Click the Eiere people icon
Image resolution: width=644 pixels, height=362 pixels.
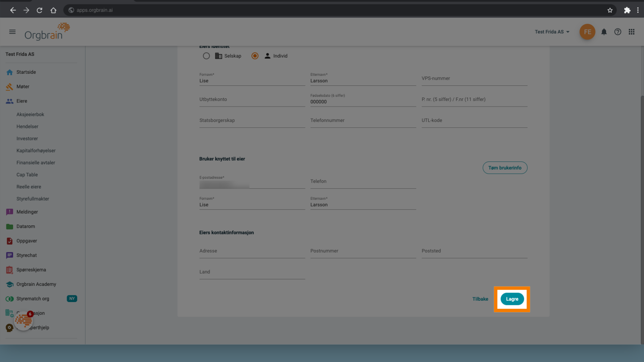tap(9, 101)
